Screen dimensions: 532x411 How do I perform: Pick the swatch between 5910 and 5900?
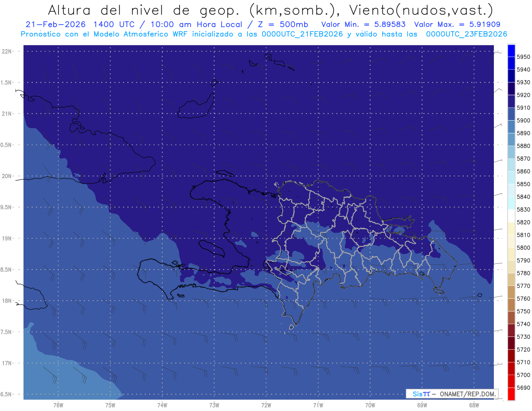tap(511, 114)
